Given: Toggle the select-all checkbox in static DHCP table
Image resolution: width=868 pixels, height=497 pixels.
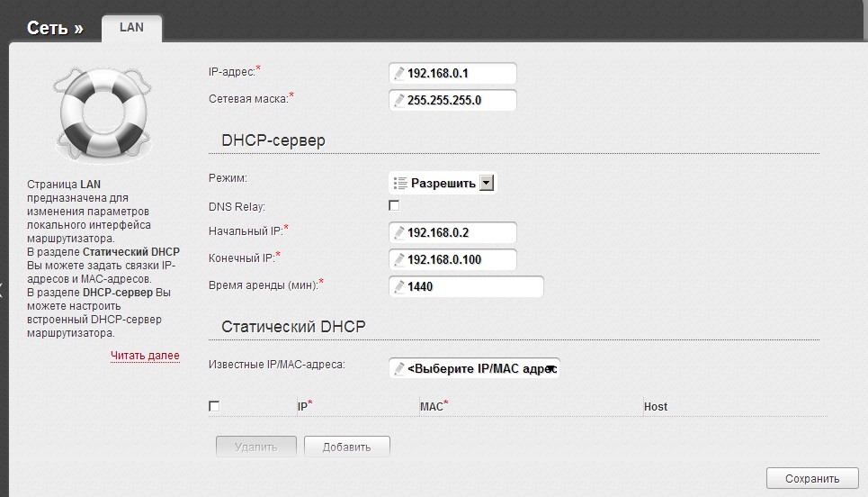Looking at the screenshot, I should point(214,406).
